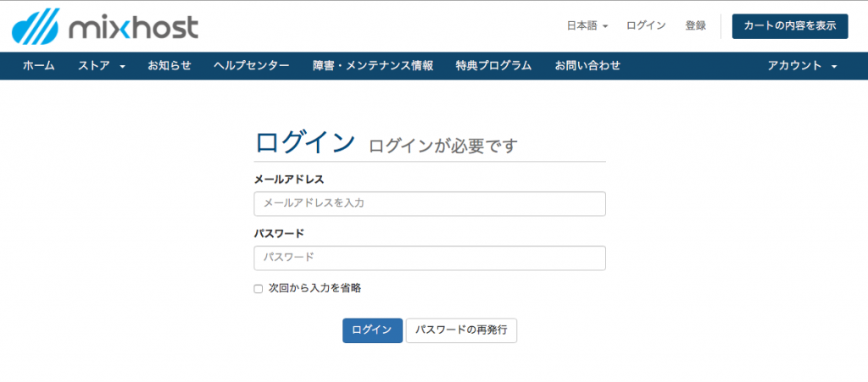The width and height of the screenshot is (868, 382).
Task: Open the 特典プログラム page
Action: [493, 66]
